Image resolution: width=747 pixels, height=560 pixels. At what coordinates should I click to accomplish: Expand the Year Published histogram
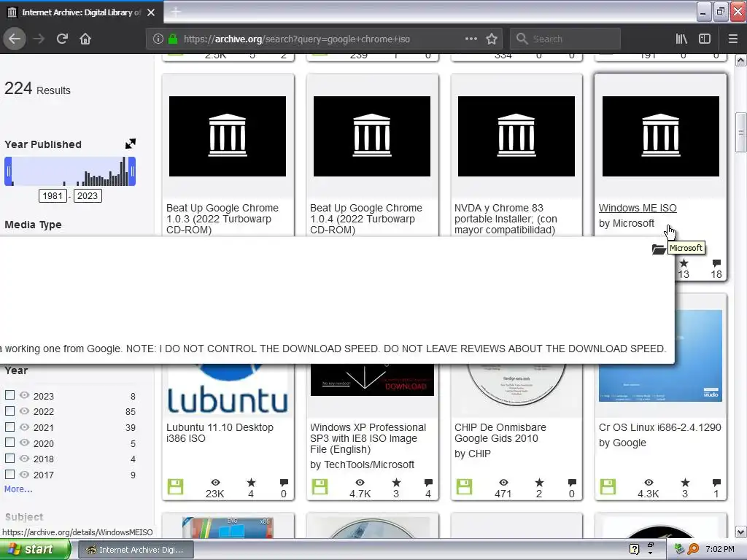tap(130, 144)
